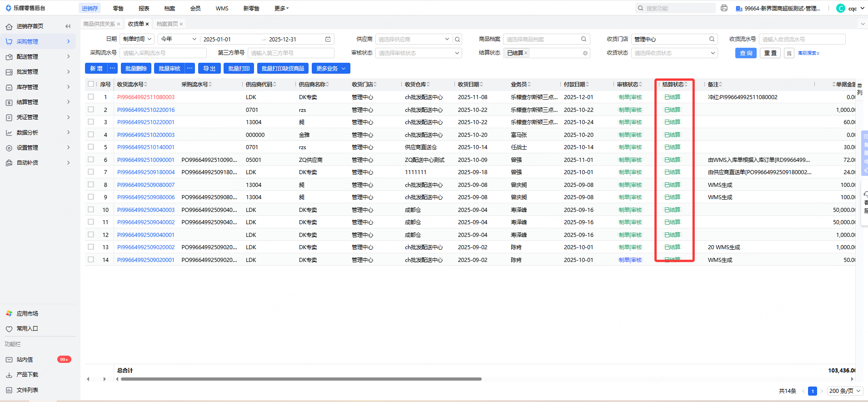
Task: Click the 应用市场 colorful icon
Action: click(9, 314)
